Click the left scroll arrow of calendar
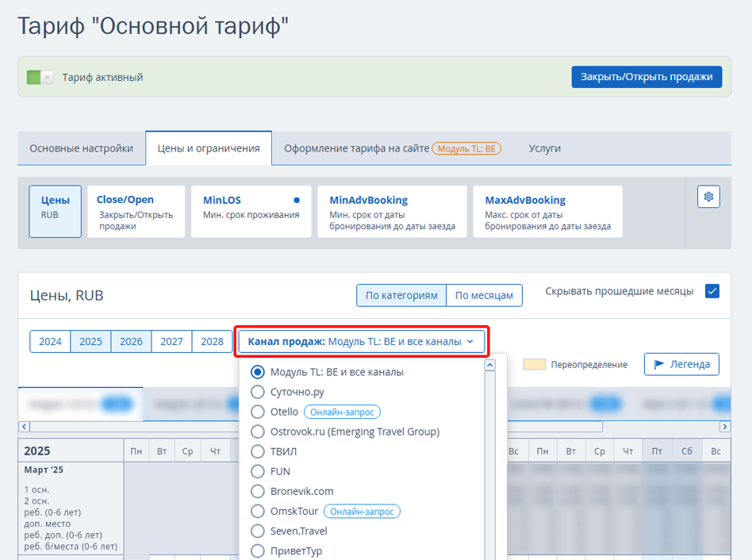The image size is (752, 560). (24, 427)
